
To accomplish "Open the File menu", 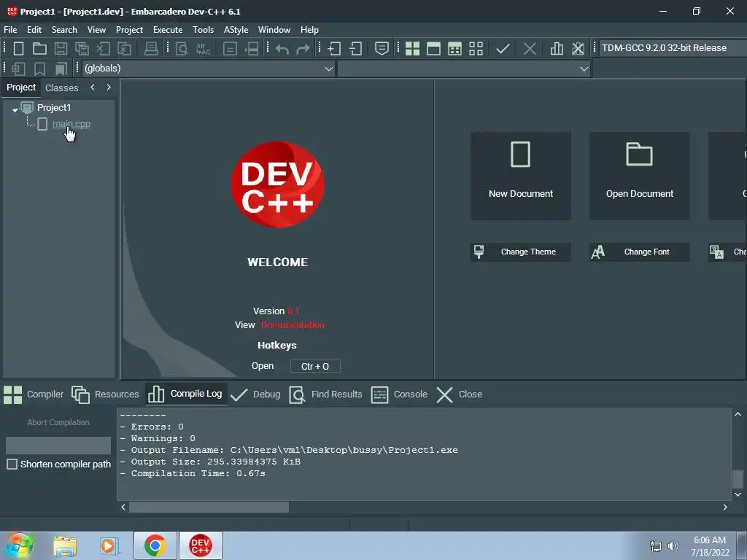I will pyautogui.click(x=10, y=29).
